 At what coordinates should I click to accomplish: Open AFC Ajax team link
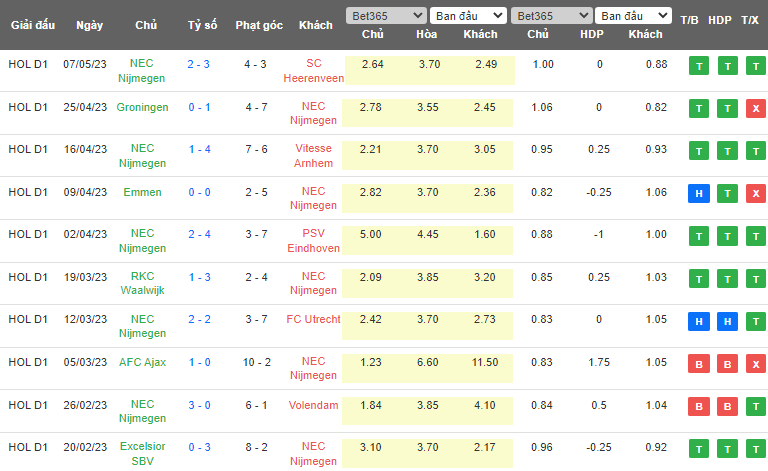click(143, 362)
